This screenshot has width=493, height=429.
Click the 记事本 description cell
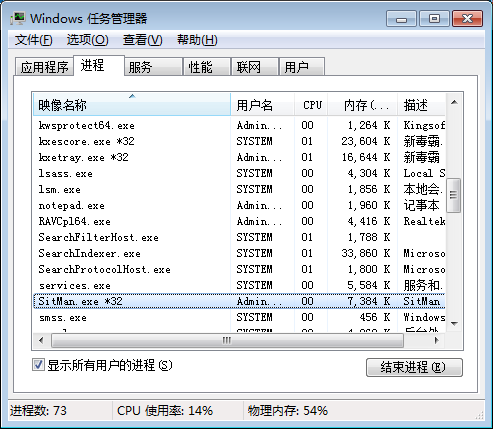421,205
